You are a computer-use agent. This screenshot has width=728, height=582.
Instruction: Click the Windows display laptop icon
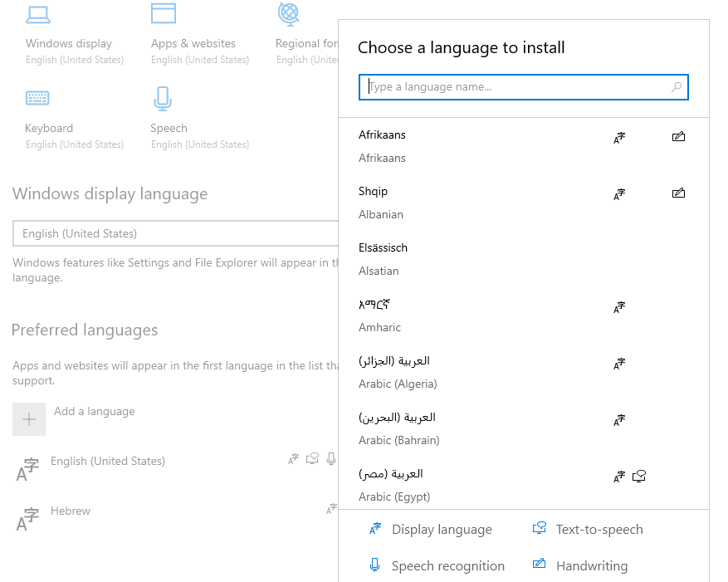pyautogui.click(x=37, y=14)
